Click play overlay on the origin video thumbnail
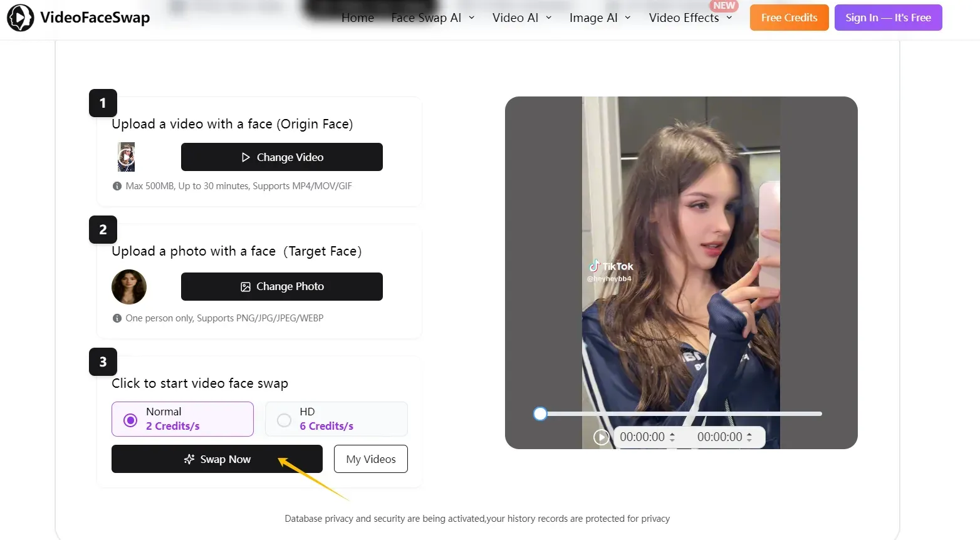The width and height of the screenshot is (980, 540). [x=126, y=157]
